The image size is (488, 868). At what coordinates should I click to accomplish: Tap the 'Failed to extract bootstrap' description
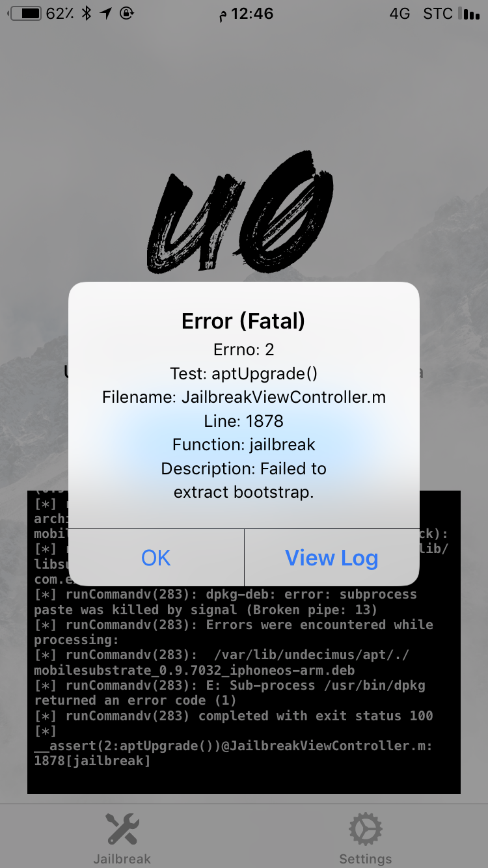click(244, 480)
